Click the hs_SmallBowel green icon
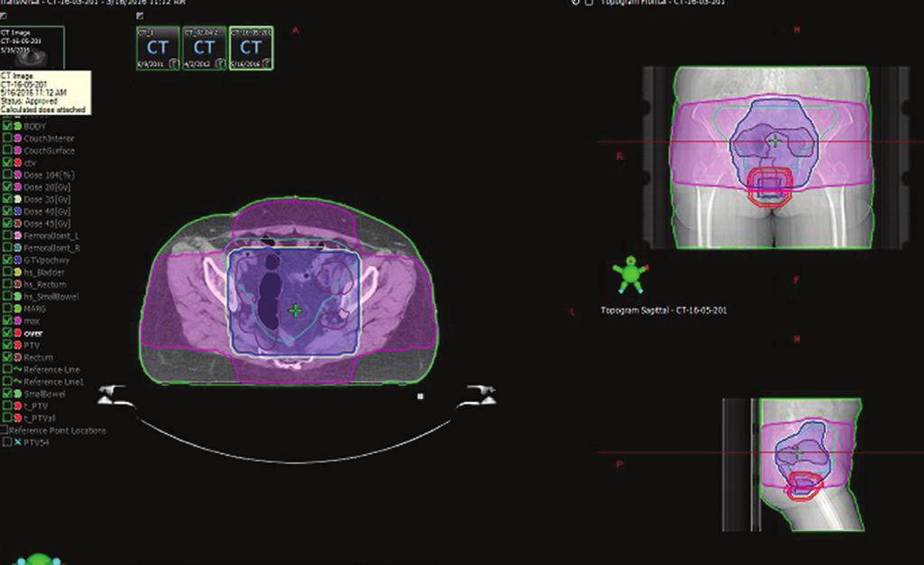 18,296
